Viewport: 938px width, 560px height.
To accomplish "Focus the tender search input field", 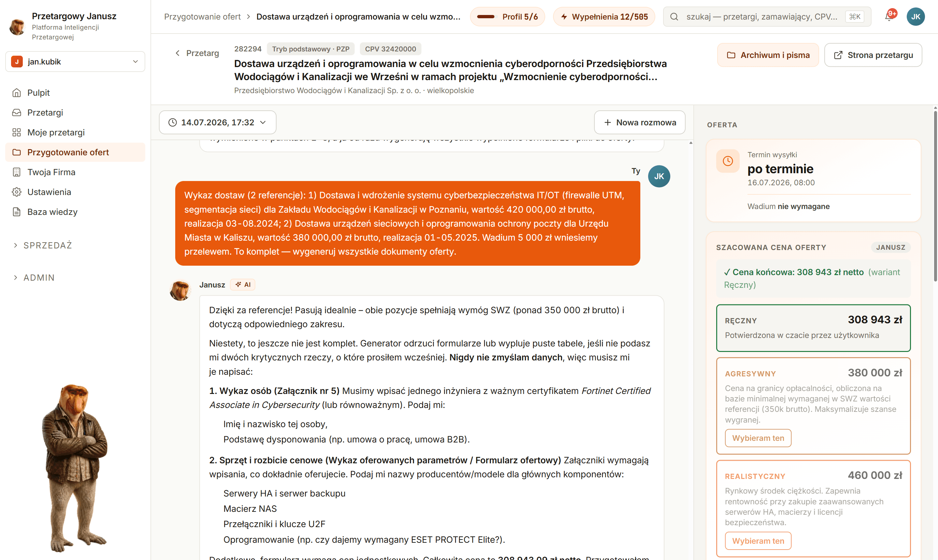I will [767, 17].
